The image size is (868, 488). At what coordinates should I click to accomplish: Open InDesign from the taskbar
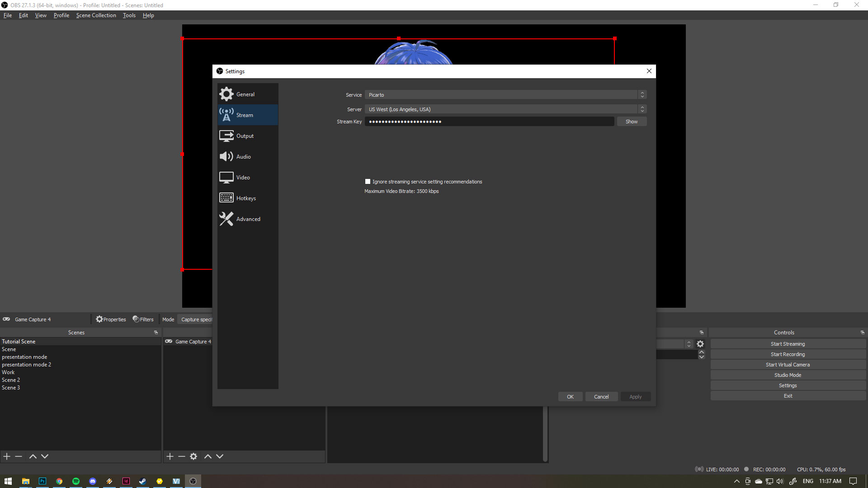click(126, 481)
